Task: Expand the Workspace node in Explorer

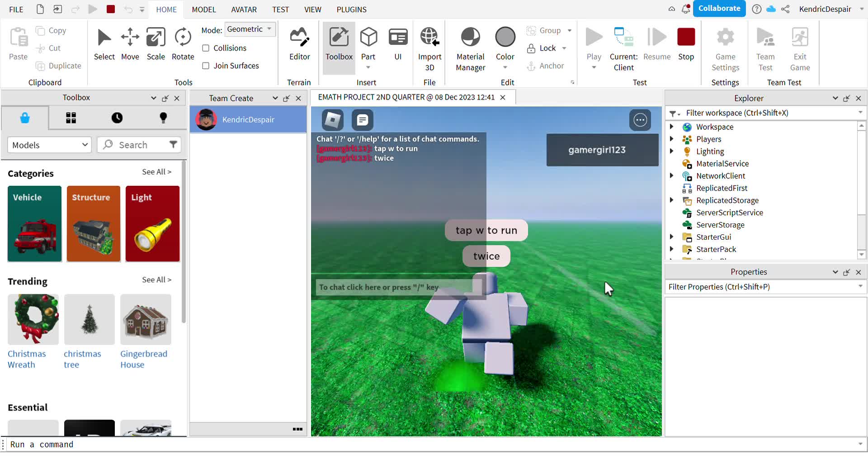Action: coord(672,127)
